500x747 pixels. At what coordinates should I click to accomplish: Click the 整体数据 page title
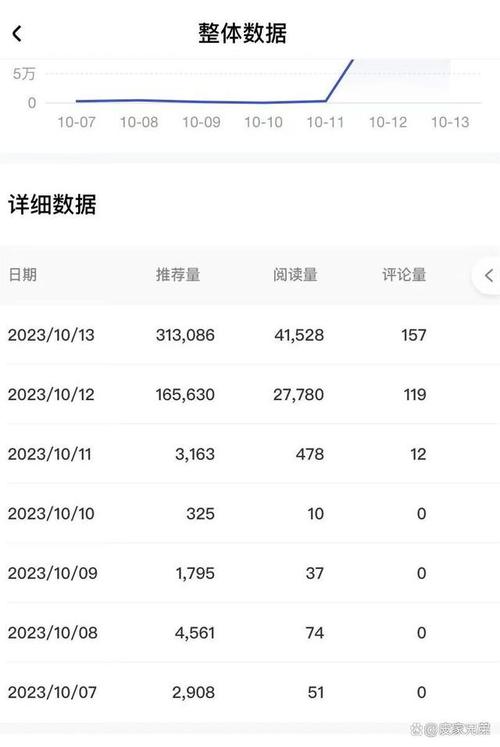coord(242,33)
